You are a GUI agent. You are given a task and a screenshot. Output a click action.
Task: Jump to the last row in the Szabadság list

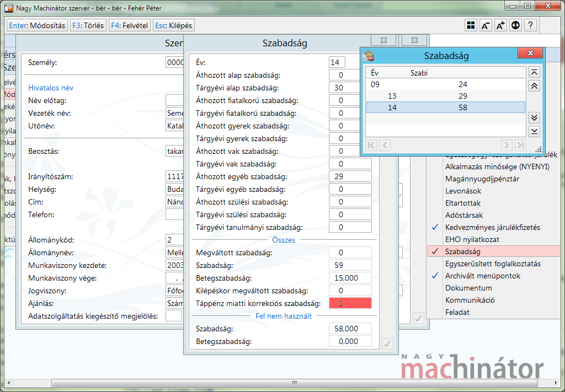pyautogui.click(x=534, y=131)
